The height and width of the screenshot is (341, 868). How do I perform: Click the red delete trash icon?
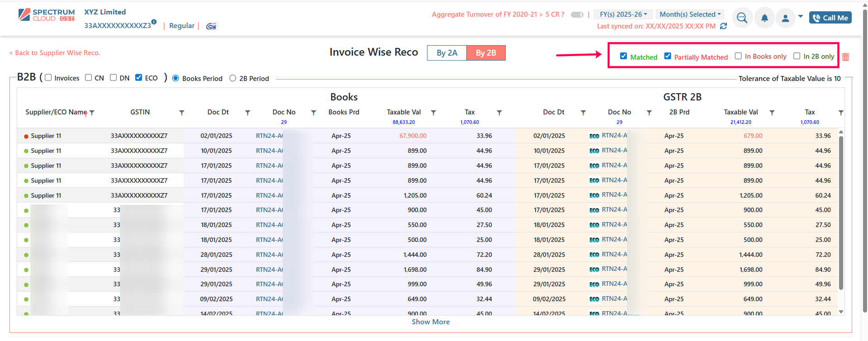pos(845,57)
